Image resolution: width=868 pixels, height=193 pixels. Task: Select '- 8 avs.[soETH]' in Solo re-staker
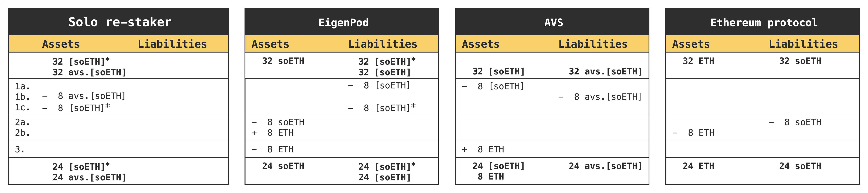coord(84,96)
